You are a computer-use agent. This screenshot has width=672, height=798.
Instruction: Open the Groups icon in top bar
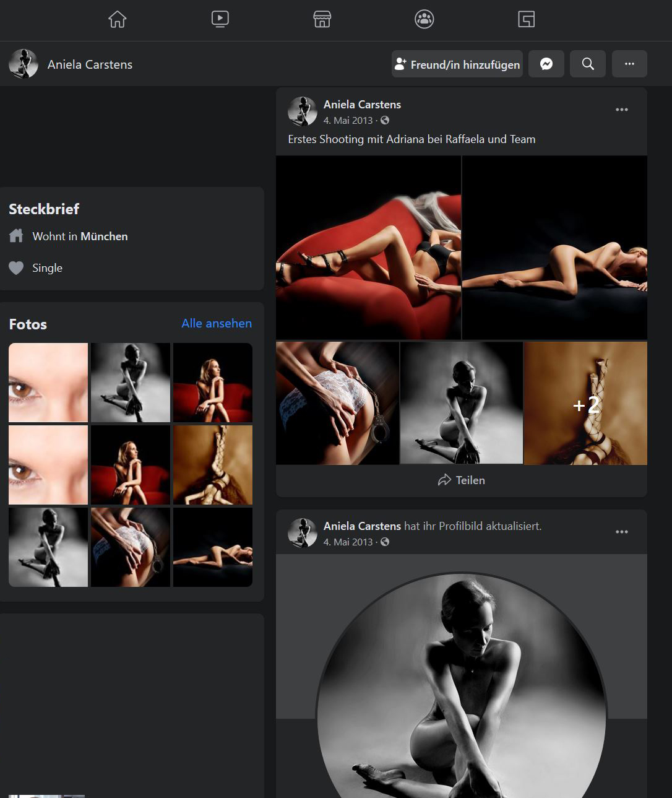pyautogui.click(x=424, y=19)
